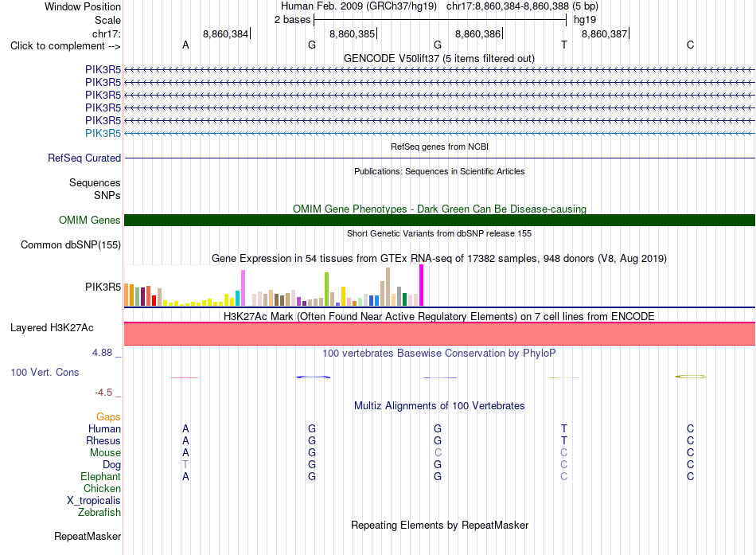
Task: Click 'Short Genetic Variants from dbSNP release 155' title
Action: tap(439, 233)
